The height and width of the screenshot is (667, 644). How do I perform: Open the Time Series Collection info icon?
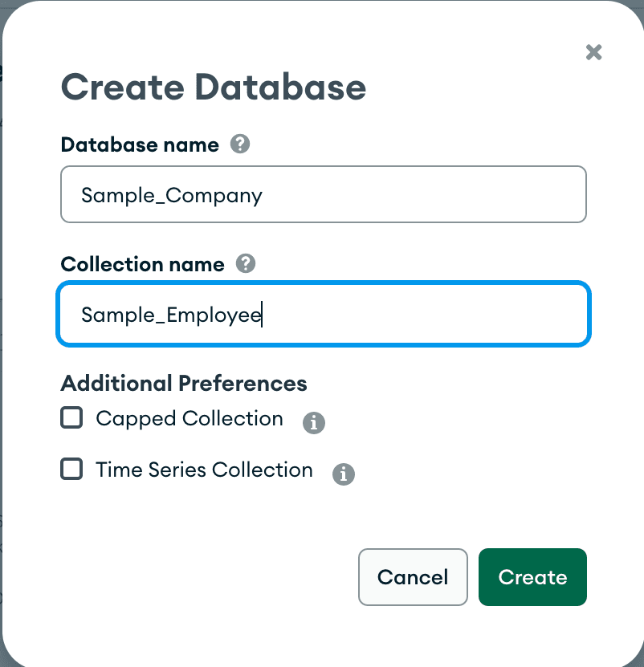pos(344,474)
